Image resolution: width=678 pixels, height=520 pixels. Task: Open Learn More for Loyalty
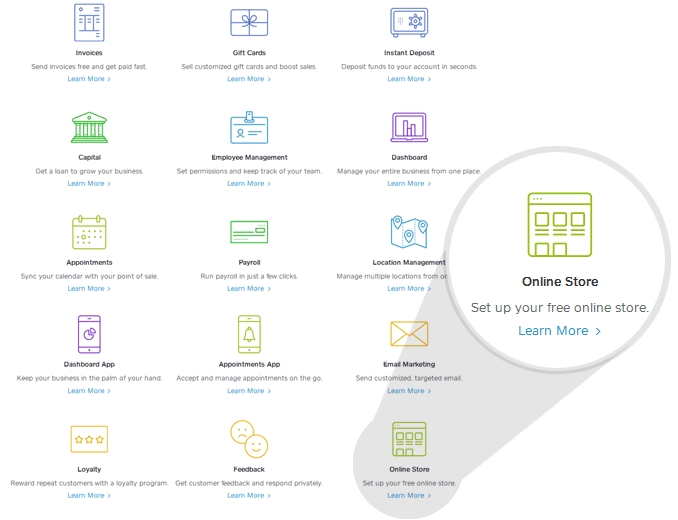[x=89, y=496]
